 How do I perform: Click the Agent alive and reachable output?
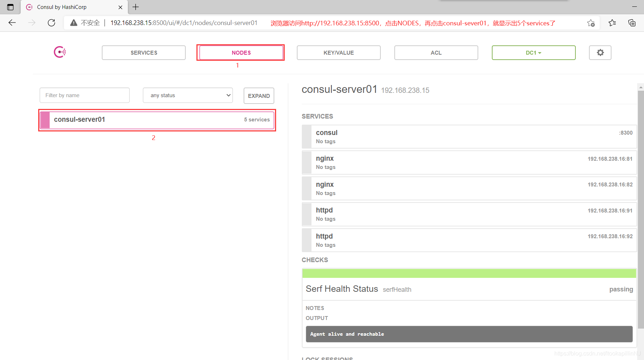point(469,334)
